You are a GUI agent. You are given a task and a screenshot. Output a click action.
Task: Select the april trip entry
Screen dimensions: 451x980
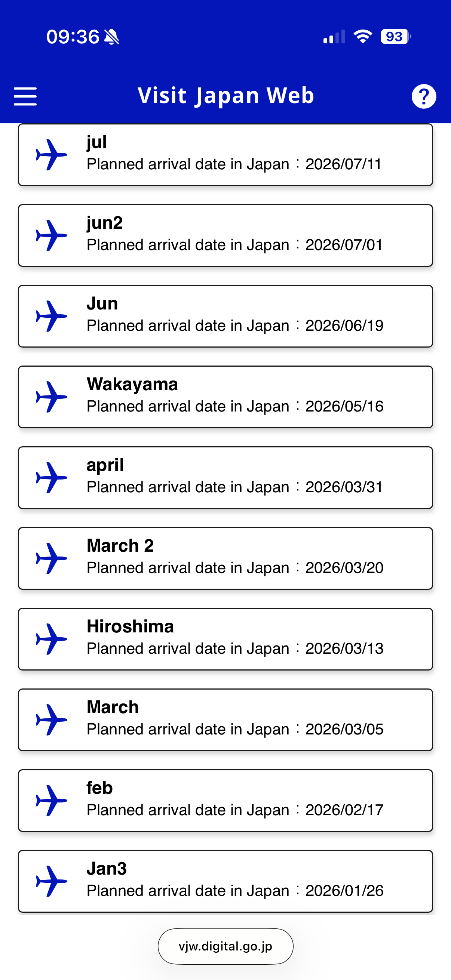coord(225,477)
